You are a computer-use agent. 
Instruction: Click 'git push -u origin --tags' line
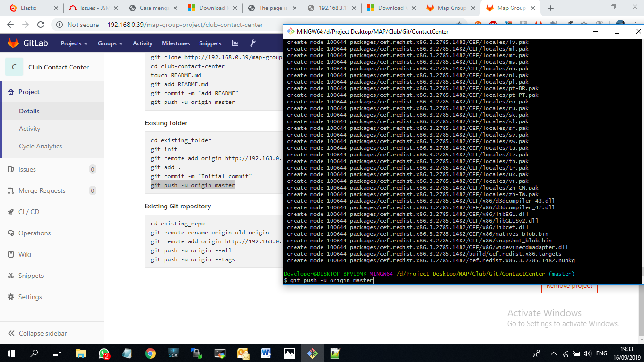coord(193,259)
